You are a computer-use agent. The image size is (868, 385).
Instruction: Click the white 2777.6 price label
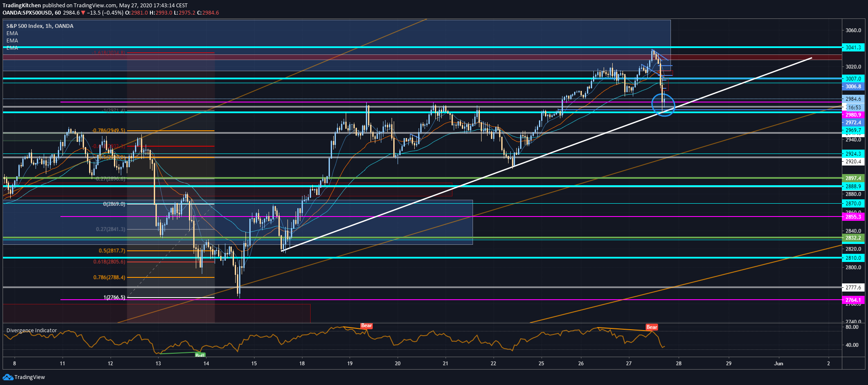(853, 288)
